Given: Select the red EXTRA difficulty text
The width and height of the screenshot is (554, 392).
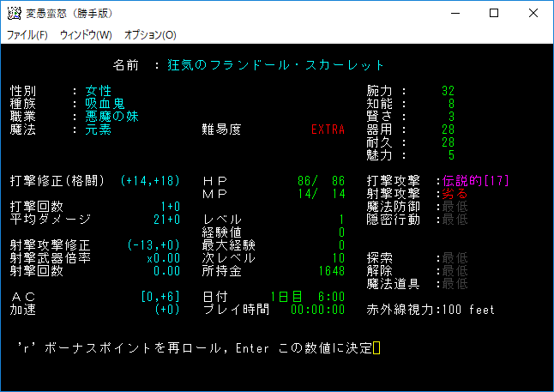Looking at the screenshot, I should 328,130.
